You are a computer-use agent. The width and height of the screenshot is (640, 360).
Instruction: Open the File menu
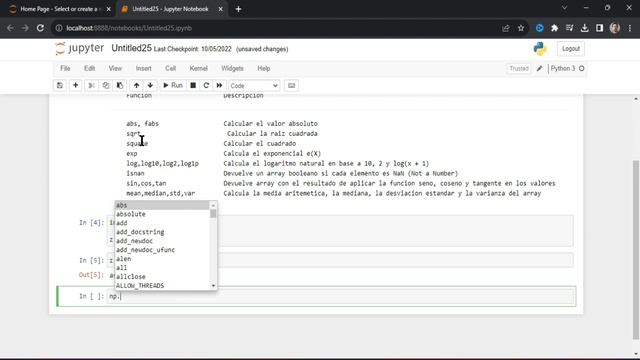click(x=65, y=68)
